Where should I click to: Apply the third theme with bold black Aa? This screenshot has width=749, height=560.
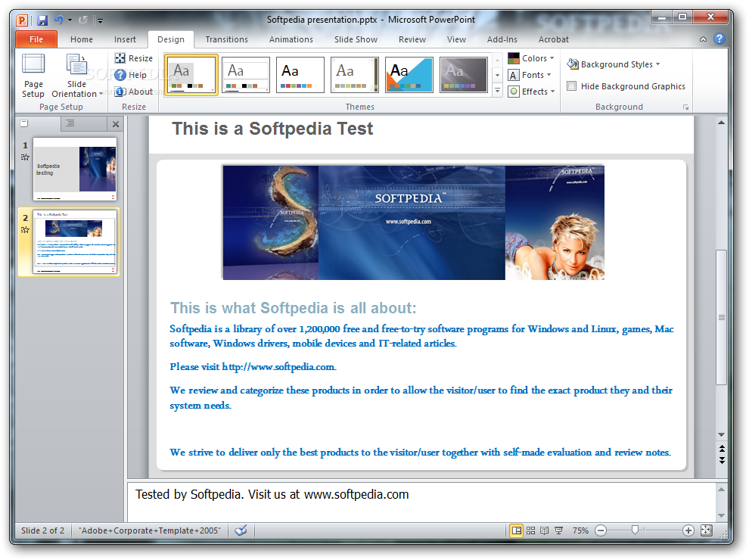(300, 74)
